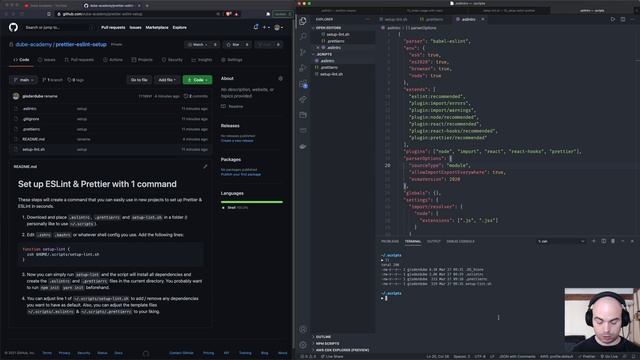640x360 pixels.
Task: Open the Add file dropdown
Action: [x=167, y=80]
